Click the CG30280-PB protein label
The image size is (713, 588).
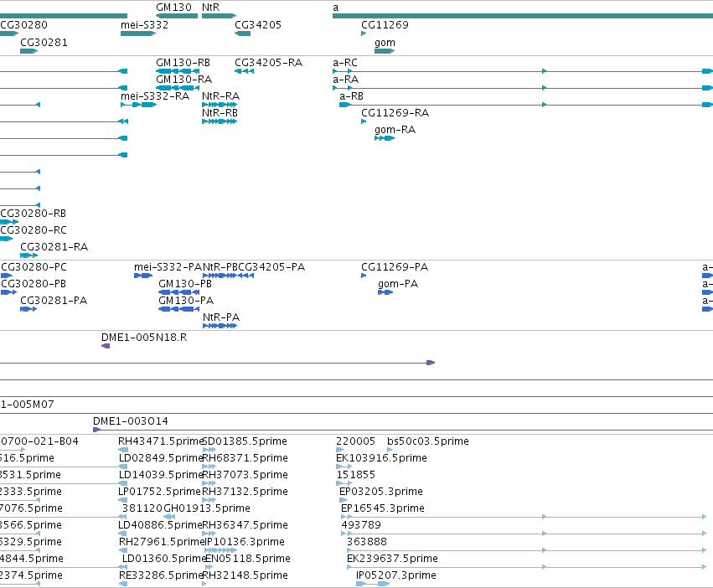(34, 284)
